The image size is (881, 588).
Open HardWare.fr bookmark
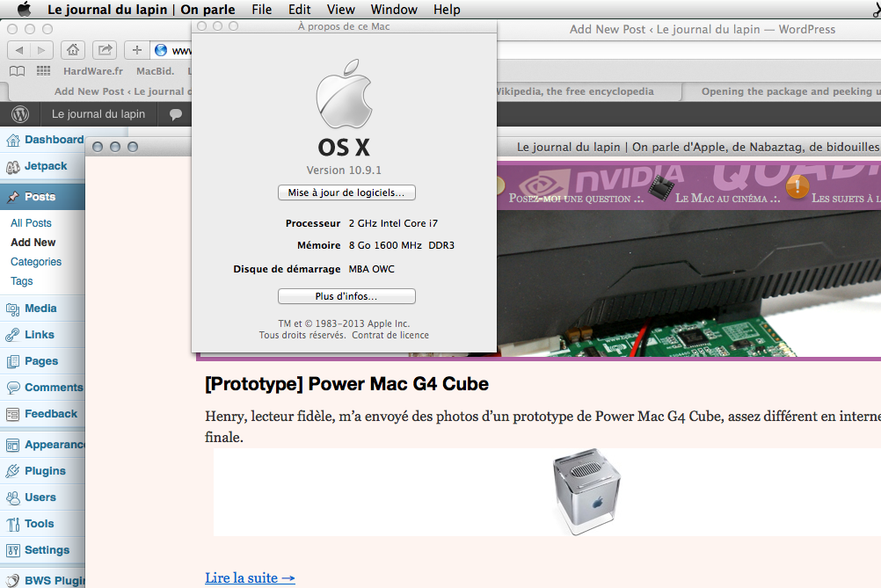92,71
